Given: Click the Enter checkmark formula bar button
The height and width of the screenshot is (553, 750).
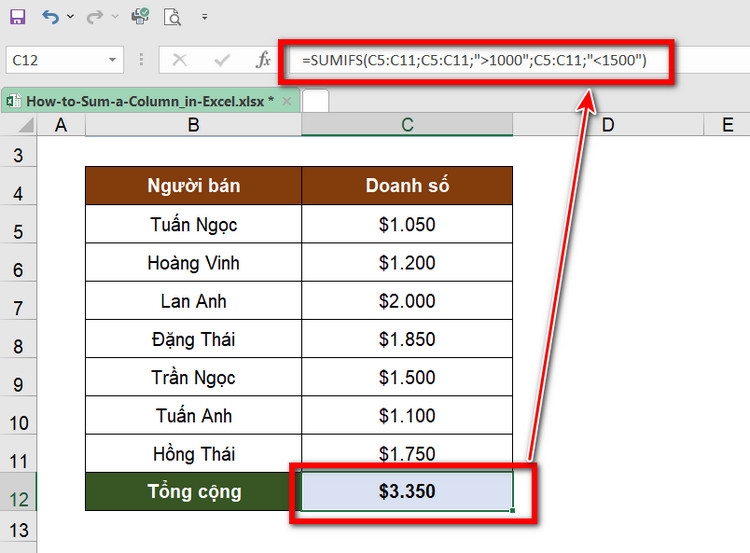Looking at the screenshot, I should [222, 60].
